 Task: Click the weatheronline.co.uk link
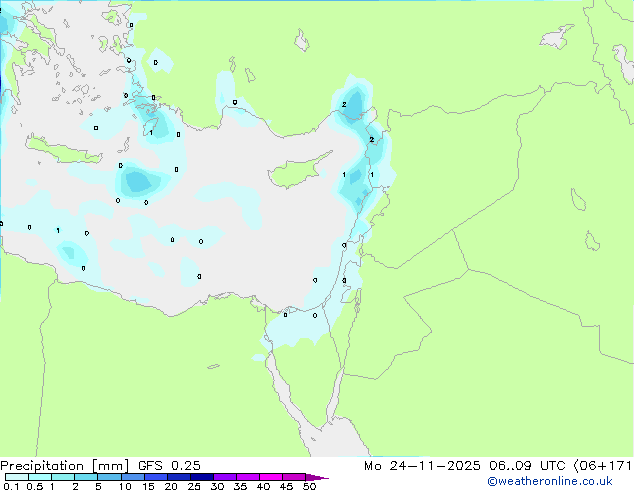pyautogui.click(x=550, y=481)
